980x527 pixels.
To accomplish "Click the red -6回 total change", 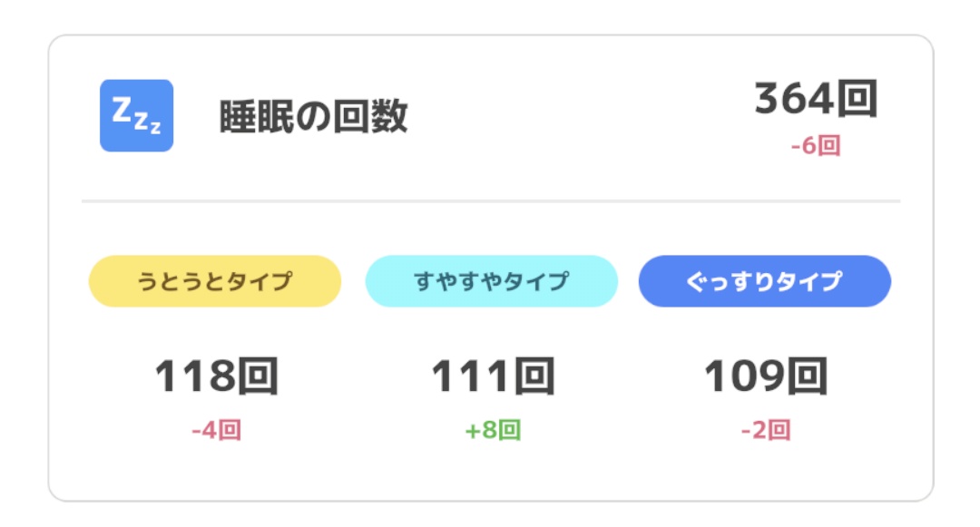I will click(x=815, y=146).
